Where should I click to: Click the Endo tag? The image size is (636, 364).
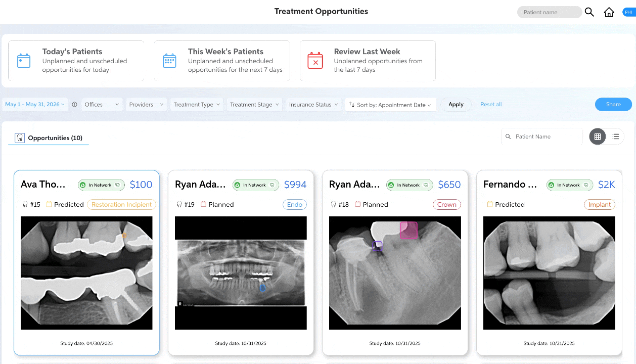coord(295,205)
